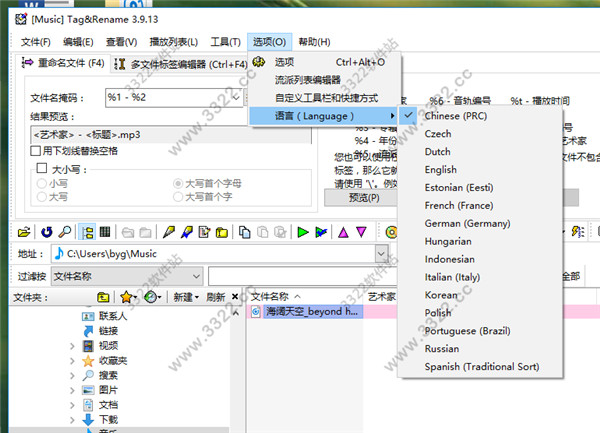Expand the 视频 tree node
Image resolution: width=600 pixels, height=433 pixels.
click(72, 346)
